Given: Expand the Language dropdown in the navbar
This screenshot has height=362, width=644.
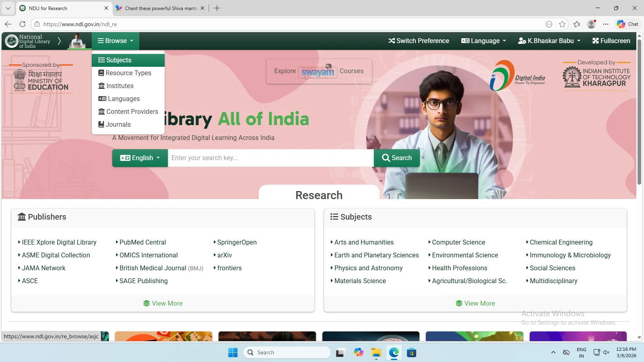Looking at the screenshot, I should pyautogui.click(x=483, y=41).
